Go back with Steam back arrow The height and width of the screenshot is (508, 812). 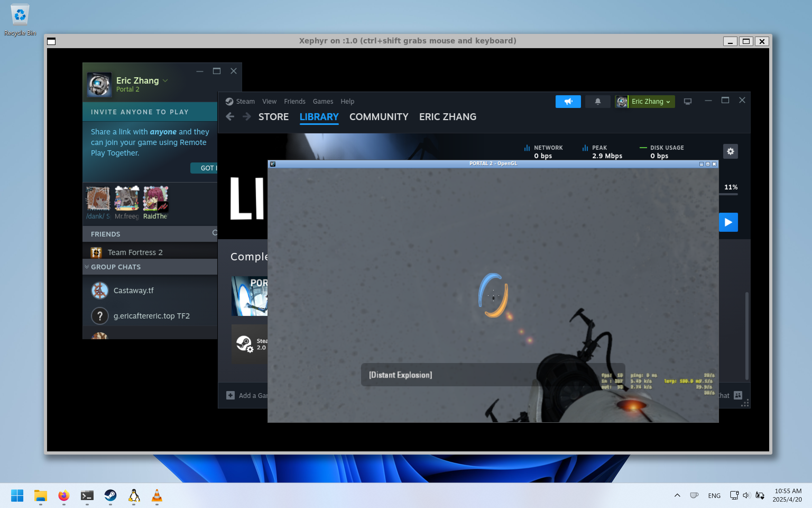click(230, 117)
